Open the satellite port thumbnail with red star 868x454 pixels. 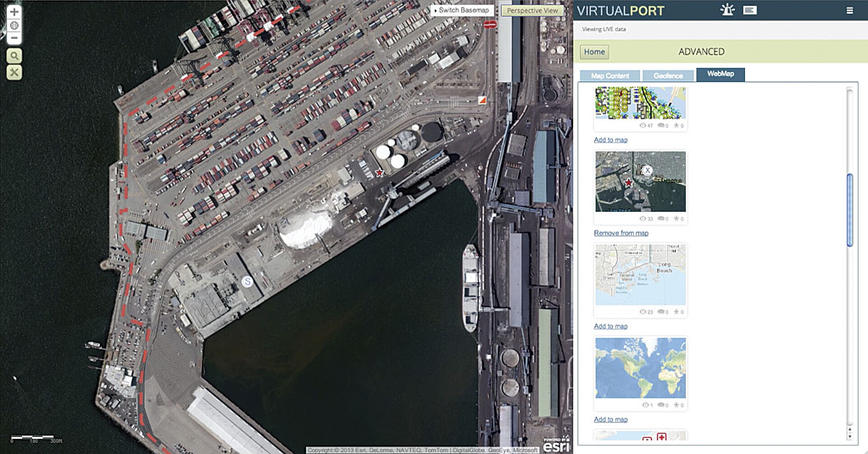[x=641, y=181]
